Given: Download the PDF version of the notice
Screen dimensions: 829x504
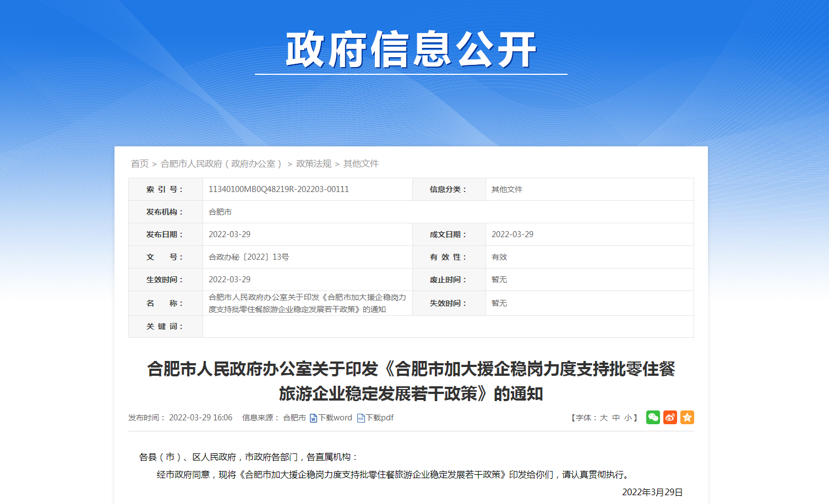Looking at the screenshot, I should point(380,418).
